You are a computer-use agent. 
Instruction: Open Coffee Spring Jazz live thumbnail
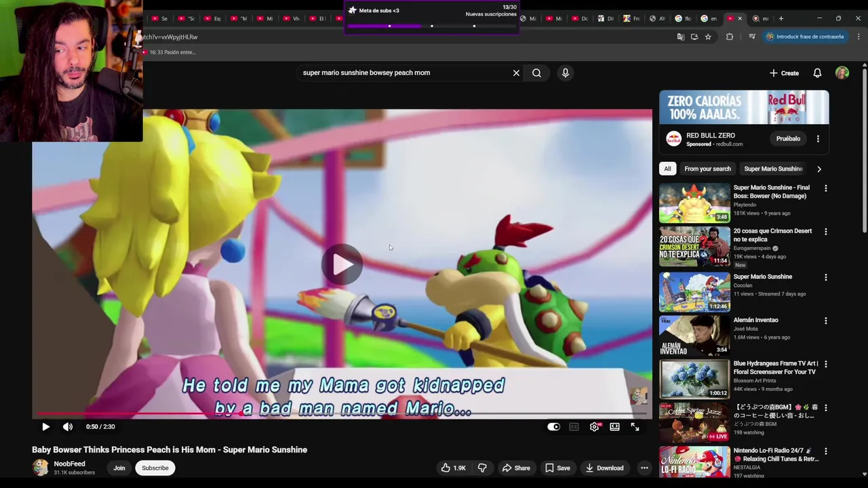(694, 422)
